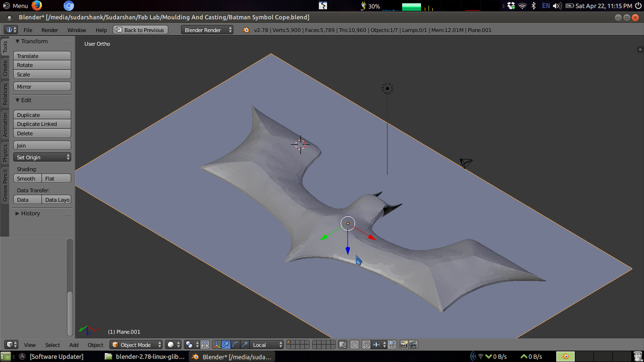Viewport: 644px width, 362px height.
Task: Open the Object menu
Action: (x=95, y=345)
